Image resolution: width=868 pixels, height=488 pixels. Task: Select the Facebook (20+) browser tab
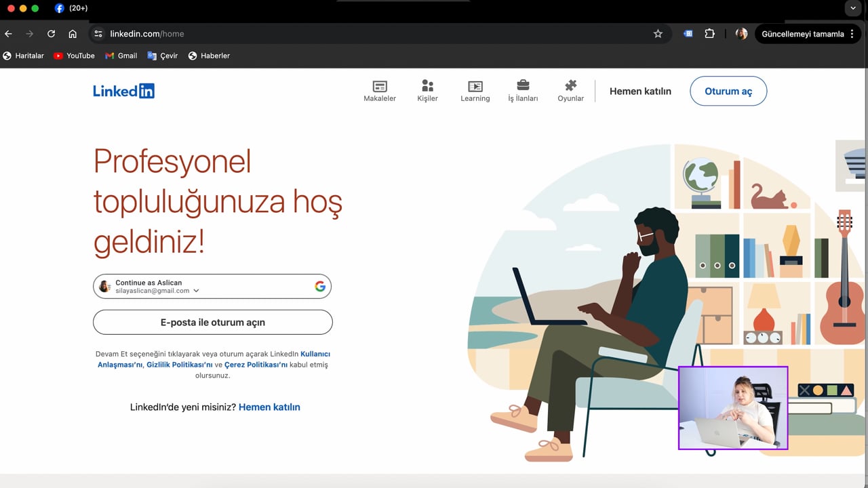(x=71, y=9)
